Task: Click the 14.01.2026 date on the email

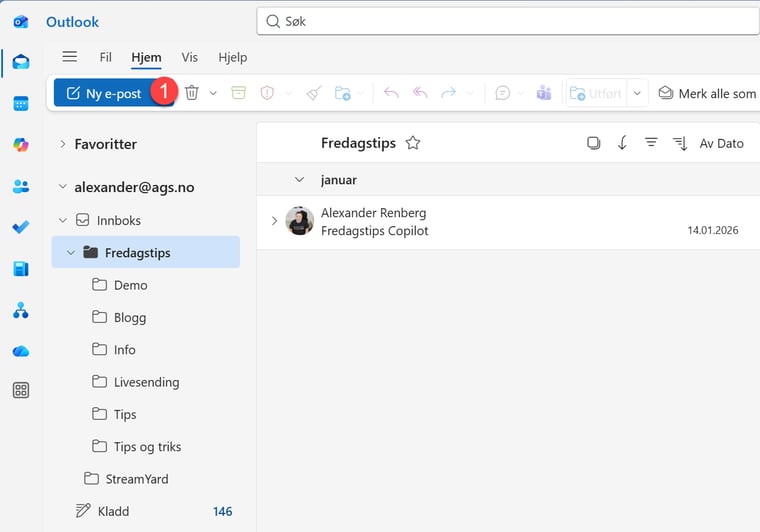Action: [x=712, y=230]
